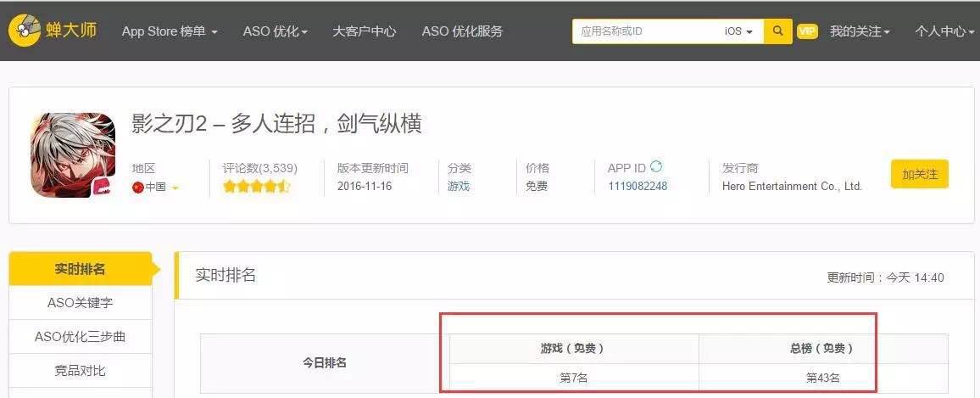The width and height of the screenshot is (980, 398).
Task: Click the VIP badge icon
Action: [808, 31]
